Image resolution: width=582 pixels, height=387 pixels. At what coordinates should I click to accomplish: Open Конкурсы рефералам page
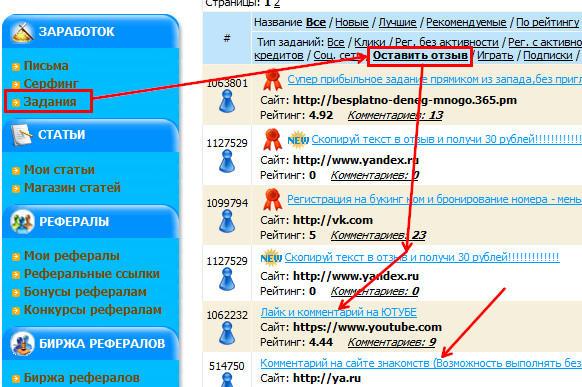(92, 309)
